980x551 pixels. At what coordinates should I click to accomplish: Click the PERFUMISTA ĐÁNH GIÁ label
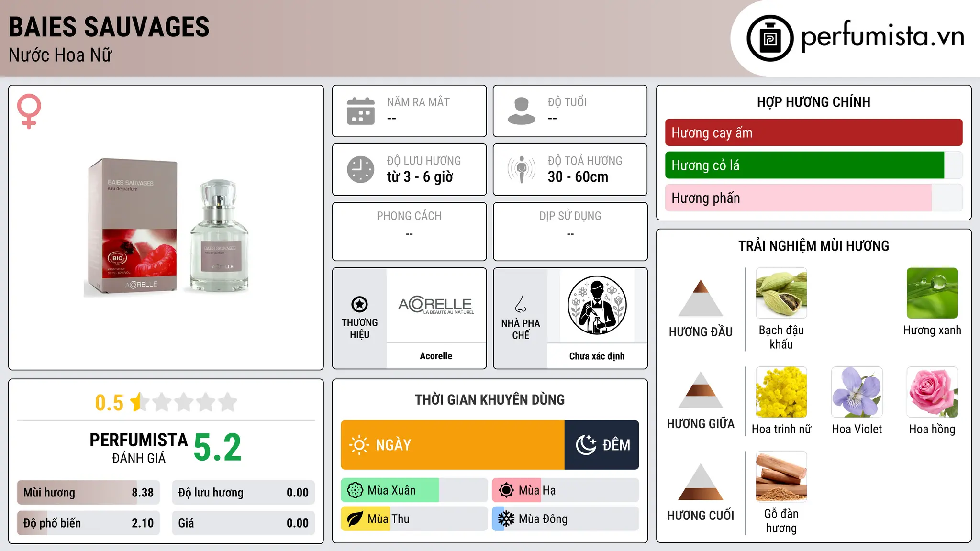[x=139, y=448]
